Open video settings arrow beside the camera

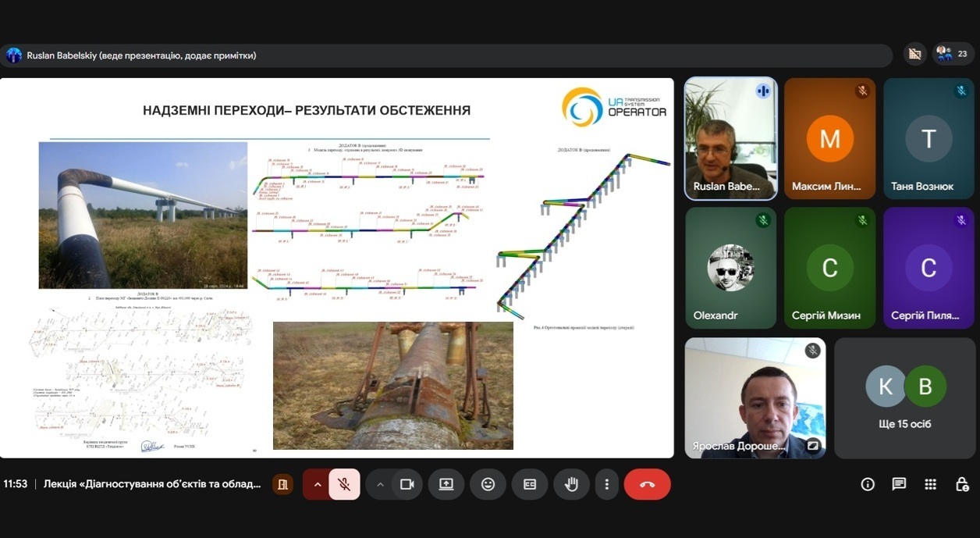[380, 484]
